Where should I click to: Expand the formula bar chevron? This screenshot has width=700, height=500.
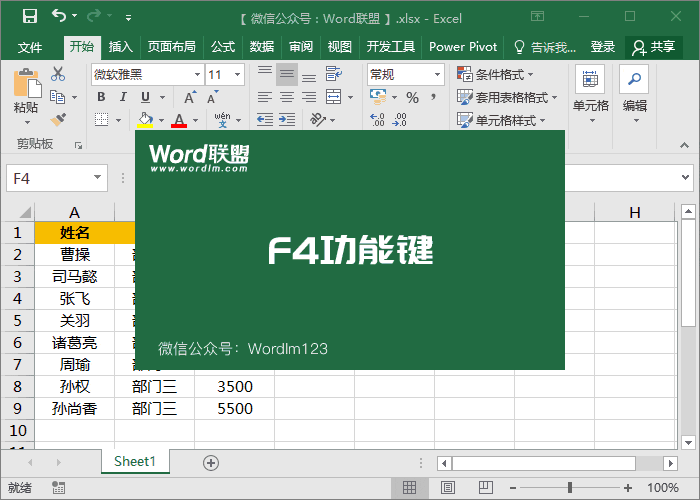click(x=685, y=177)
